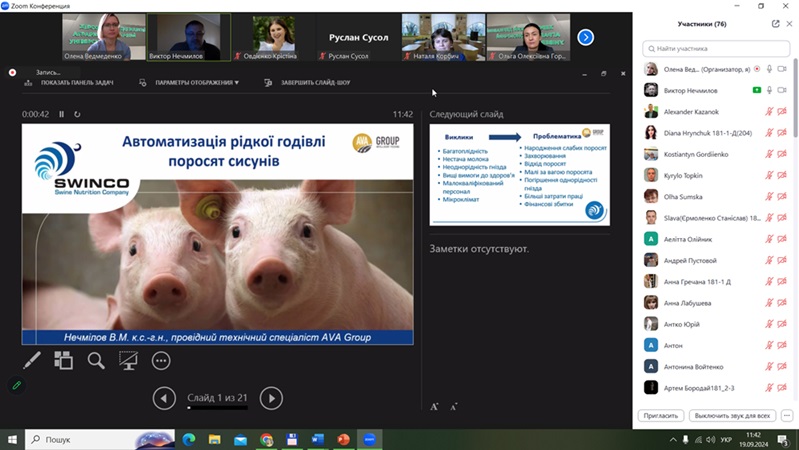Click Найти участника search field
Image resolution: width=799 pixels, height=450 pixels.
tap(716, 48)
